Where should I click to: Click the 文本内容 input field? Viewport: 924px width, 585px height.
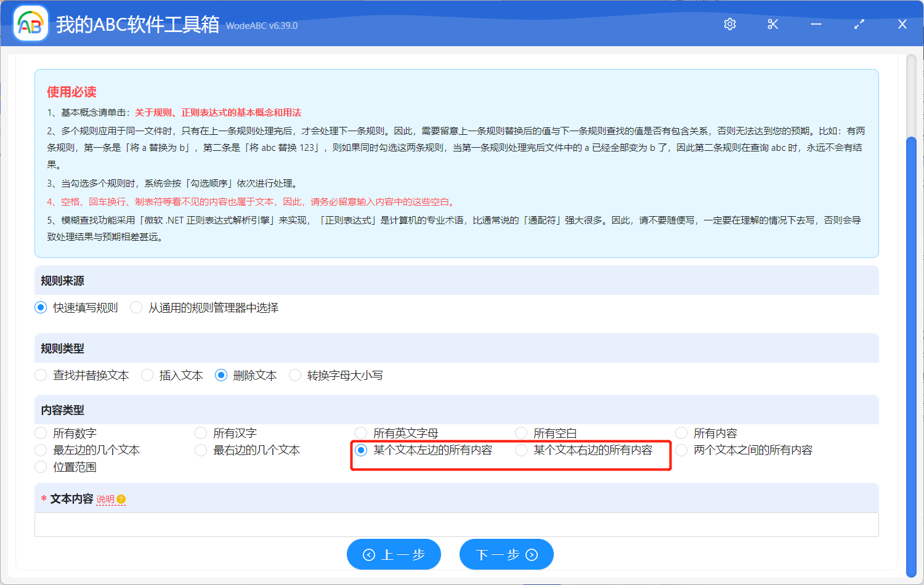coord(456,525)
